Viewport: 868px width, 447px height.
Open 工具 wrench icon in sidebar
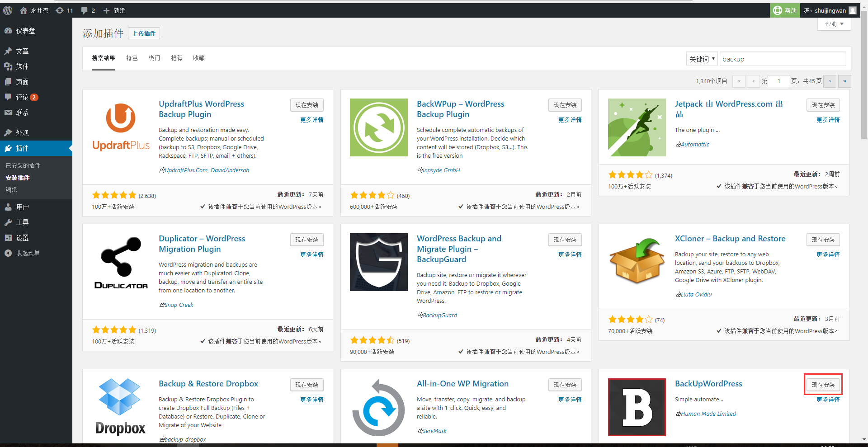8,222
